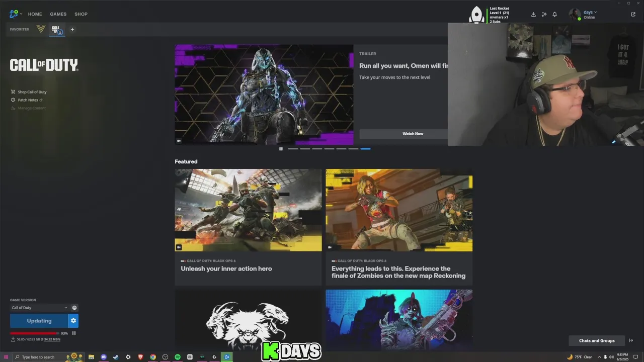Click greyed Manage Content entry
Screen dimensions: 644x362
pyautogui.click(x=29, y=108)
